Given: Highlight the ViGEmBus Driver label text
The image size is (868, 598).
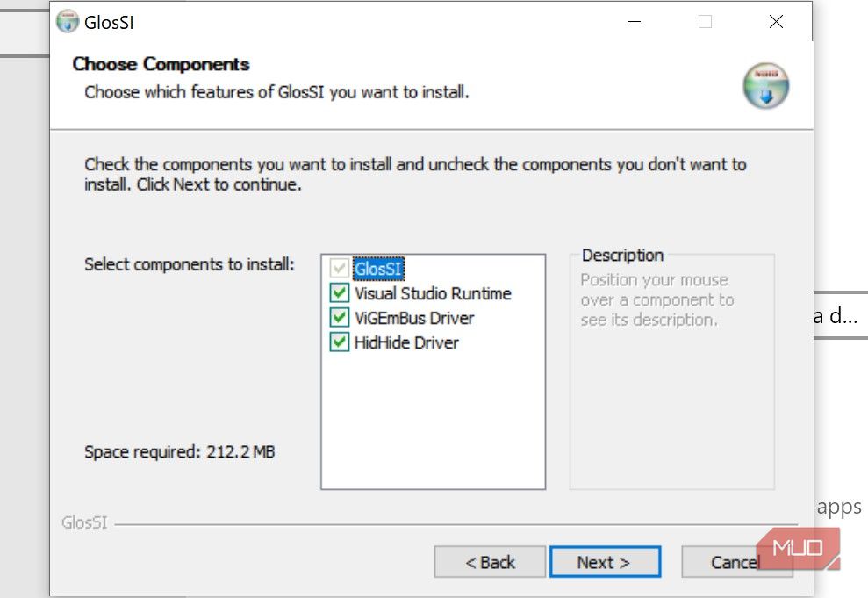Looking at the screenshot, I should (414, 318).
